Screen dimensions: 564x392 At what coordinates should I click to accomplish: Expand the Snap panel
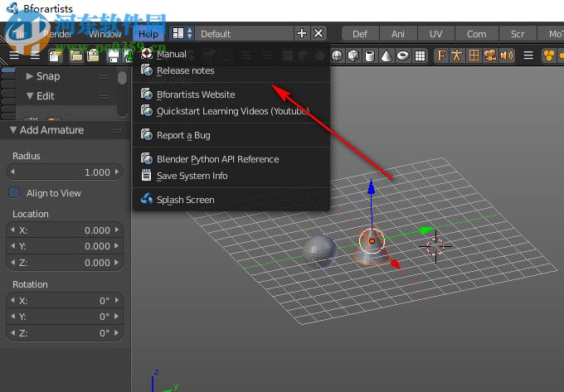pos(30,76)
